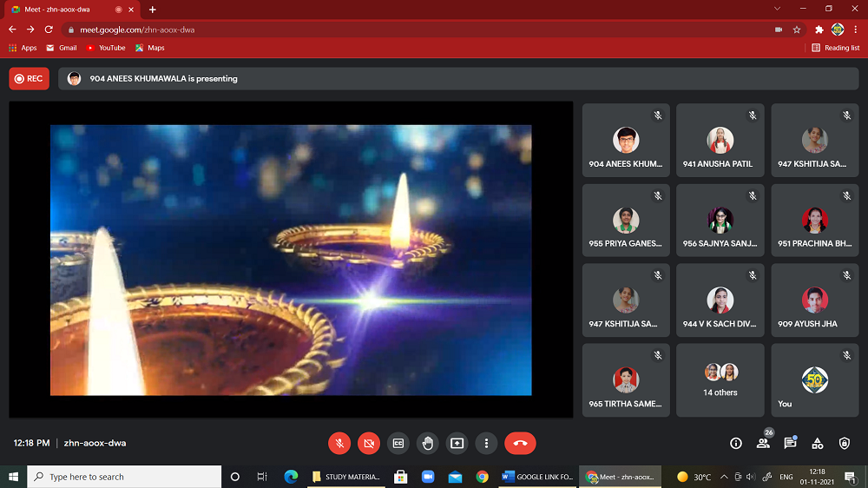This screenshot has width=868, height=488.
Task: Open the Gmail bookmark
Action: (x=62, y=48)
